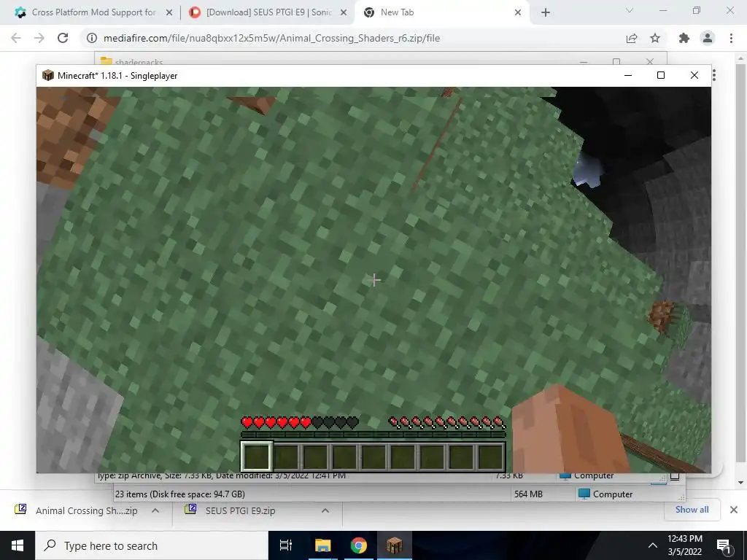Viewport: 747px width, 560px height.
Task: Click the Computer label in Explorer status bar
Action: 613,494
